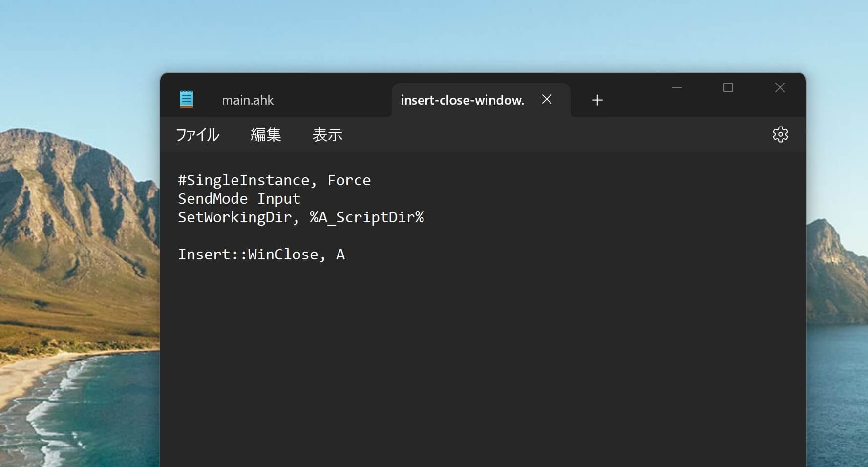Switch to the main.ahk tab
This screenshot has height=467, width=868.
tap(248, 100)
